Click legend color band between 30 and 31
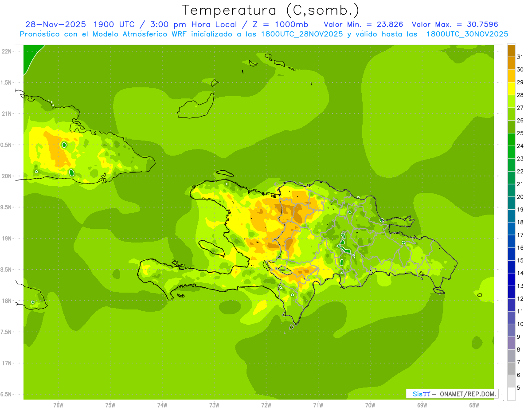This screenshot has height=411, width=532. [511, 63]
